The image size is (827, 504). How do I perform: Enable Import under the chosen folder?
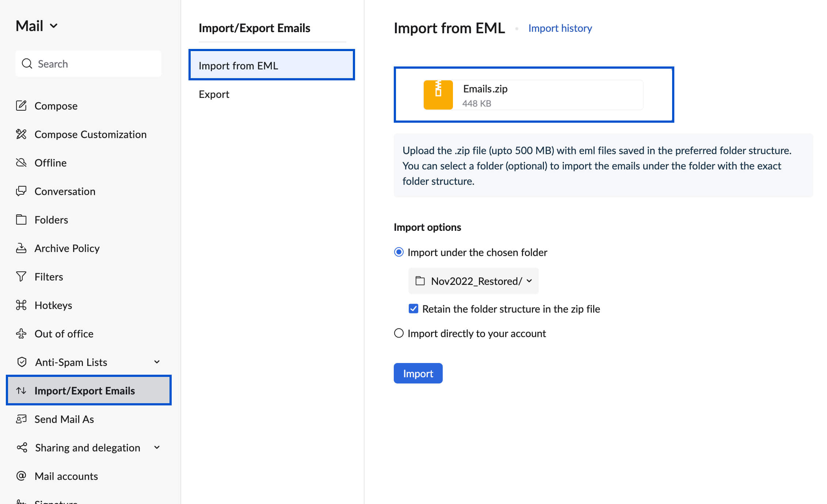(399, 252)
